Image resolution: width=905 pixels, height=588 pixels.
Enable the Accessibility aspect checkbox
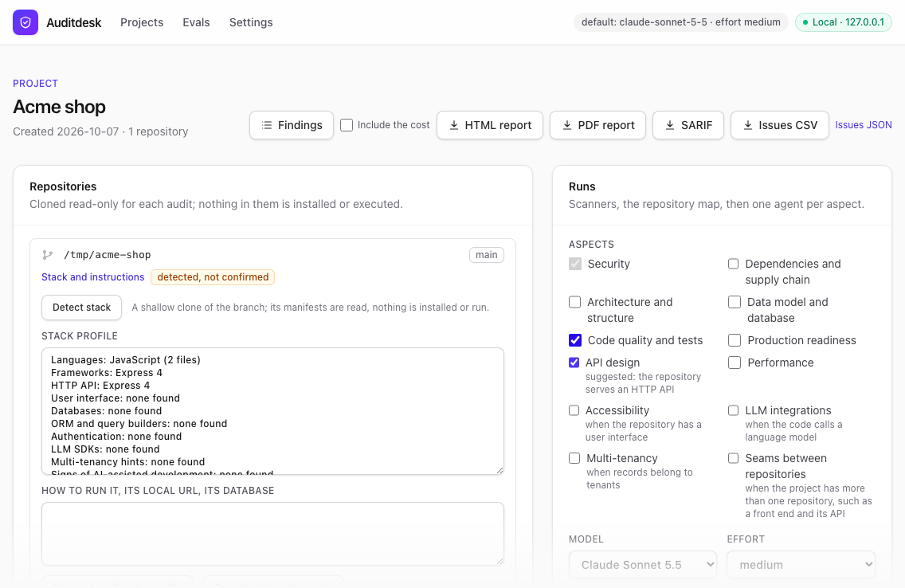pos(574,410)
